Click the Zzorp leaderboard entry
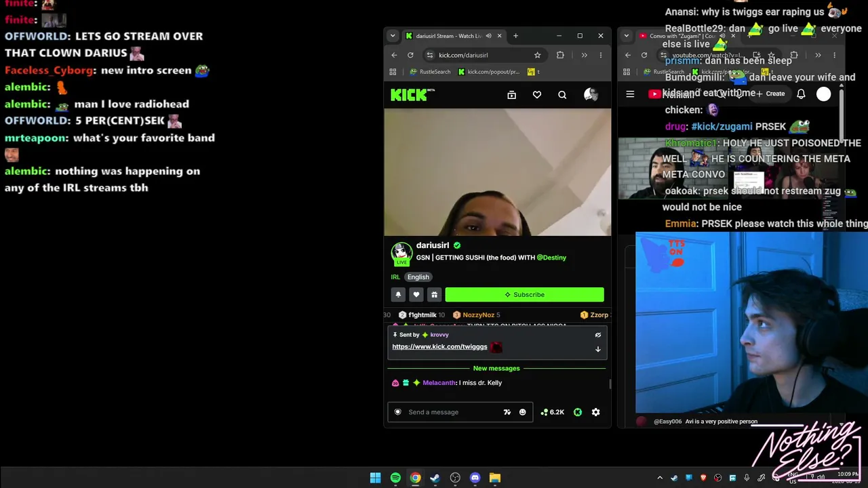 click(595, 315)
